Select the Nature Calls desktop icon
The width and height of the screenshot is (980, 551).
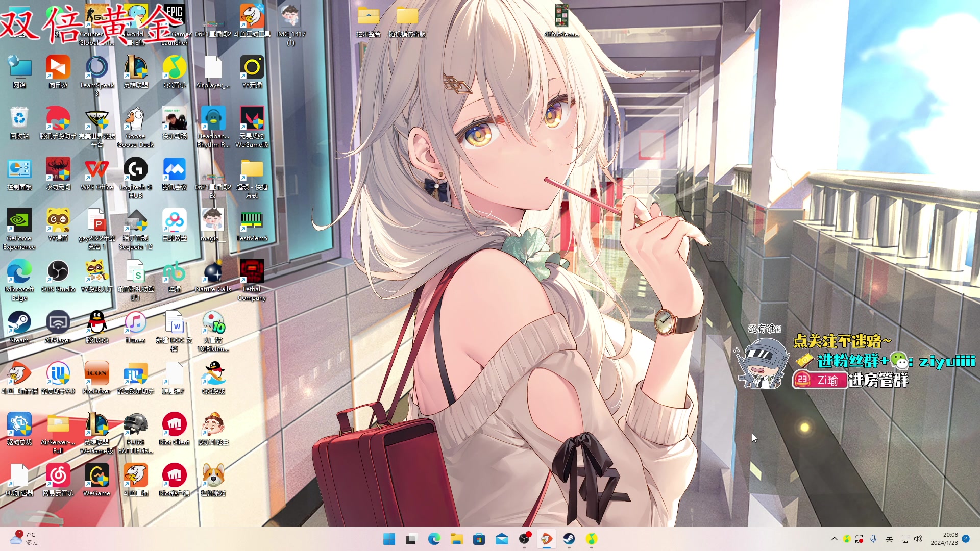click(213, 276)
